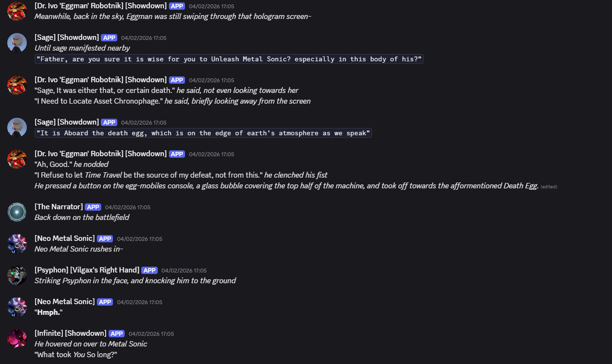Click the "Father, are you sure" code block
The width and height of the screenshot is (612, 364).
pyautogui.click(x=229, y=59)
